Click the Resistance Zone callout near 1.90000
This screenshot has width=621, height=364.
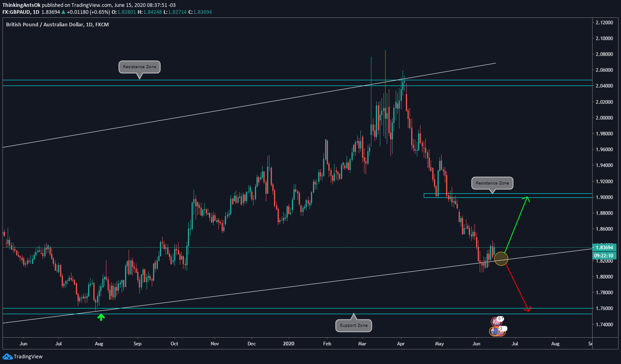click(492, 183)
